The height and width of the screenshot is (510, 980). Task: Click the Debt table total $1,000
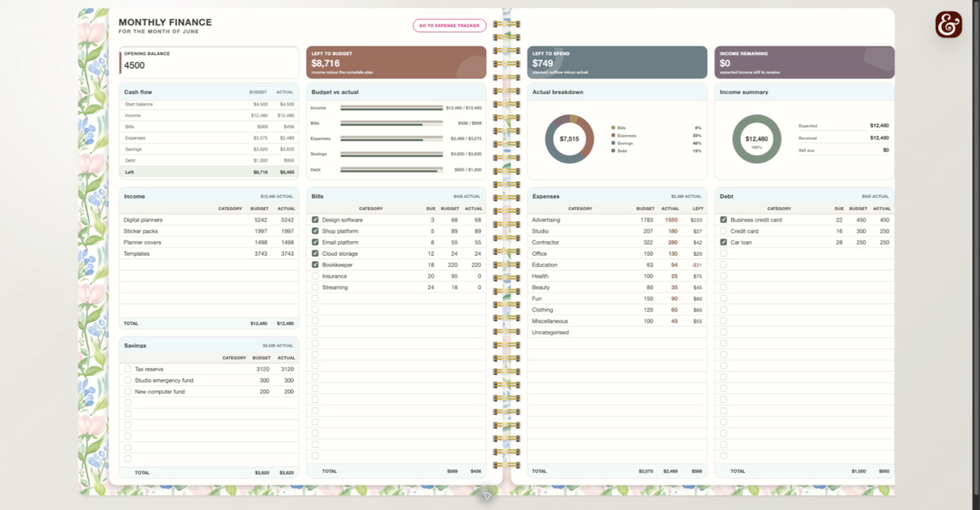(x=859, y=472)
